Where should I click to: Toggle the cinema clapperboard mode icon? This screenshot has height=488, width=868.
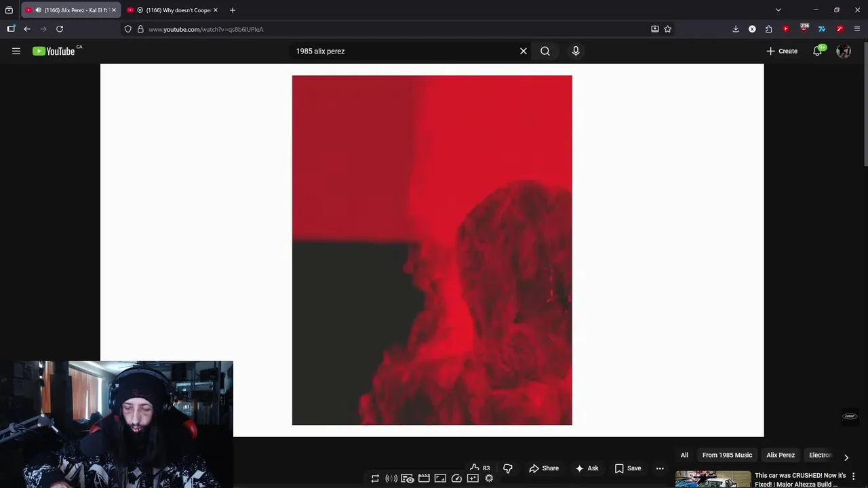tap(424, 479)
